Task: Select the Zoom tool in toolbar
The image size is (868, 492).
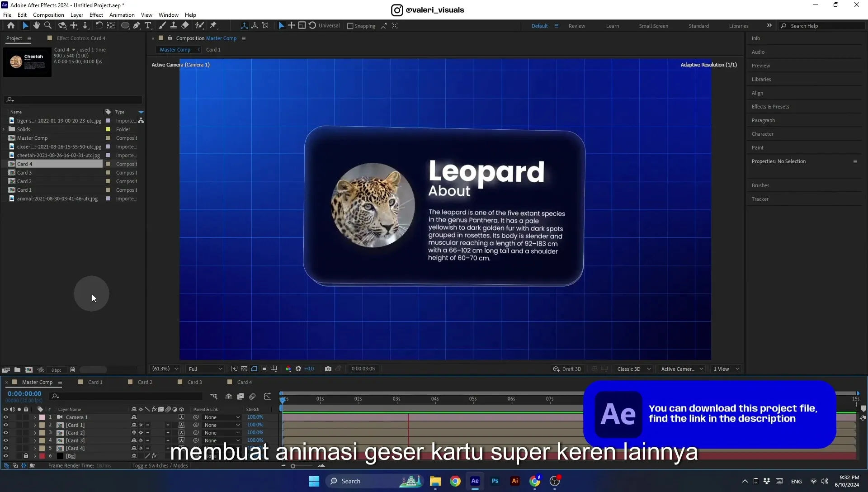Action: (x=48, y=26)
